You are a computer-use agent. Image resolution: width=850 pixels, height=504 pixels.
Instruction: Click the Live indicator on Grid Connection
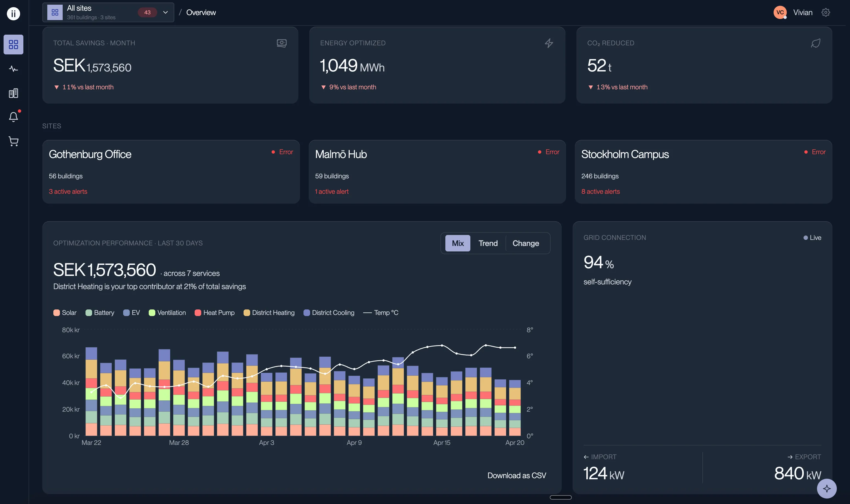[x=812, y=238]
